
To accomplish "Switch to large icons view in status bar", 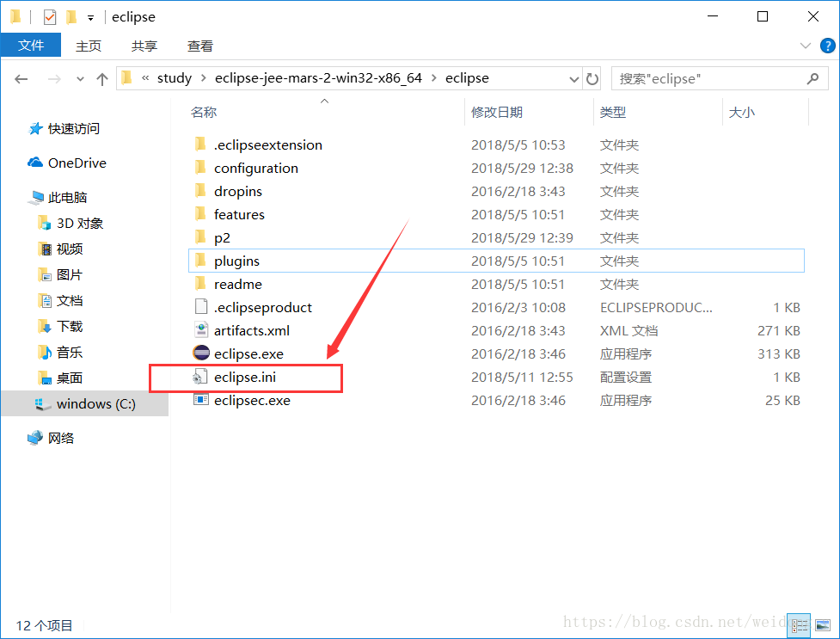I will point(823,625).
